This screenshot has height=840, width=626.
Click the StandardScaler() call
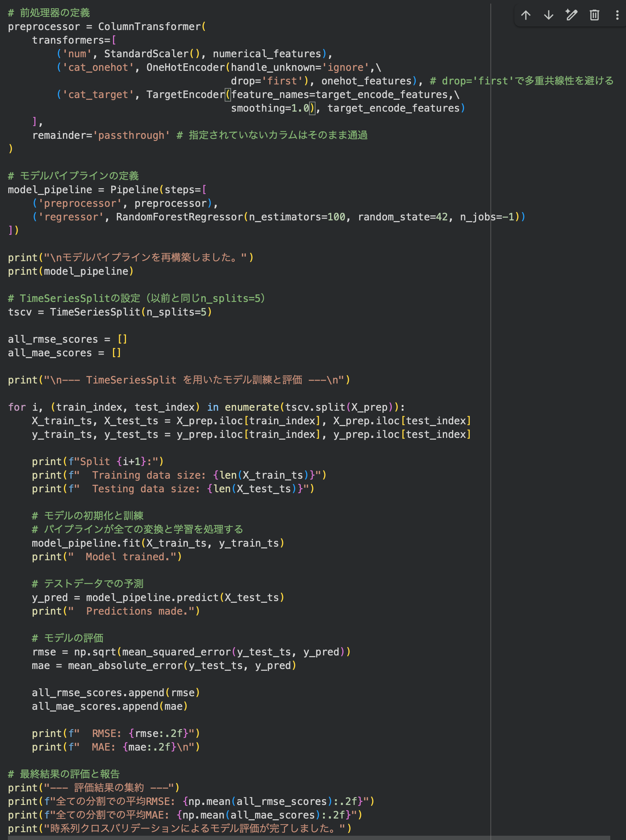tap(152, 54)
